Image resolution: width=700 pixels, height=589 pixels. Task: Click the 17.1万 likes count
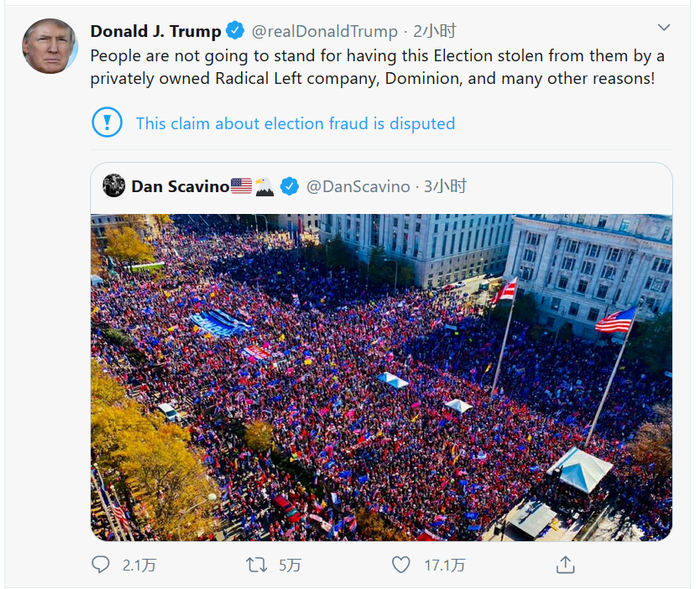coord(444,565)
